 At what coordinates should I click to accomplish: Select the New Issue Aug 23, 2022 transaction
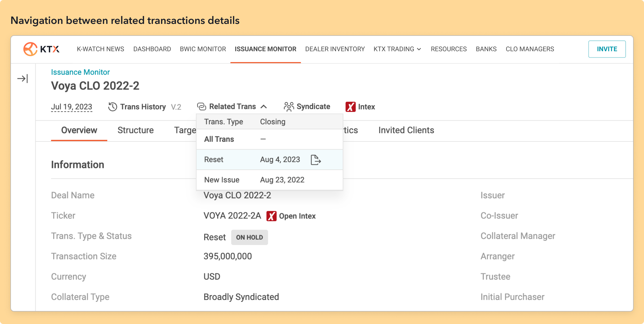tap(270, 180)
